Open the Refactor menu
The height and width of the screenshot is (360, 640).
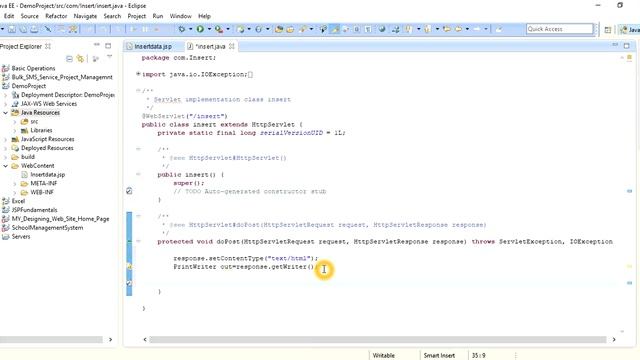(x=56, y=16)
